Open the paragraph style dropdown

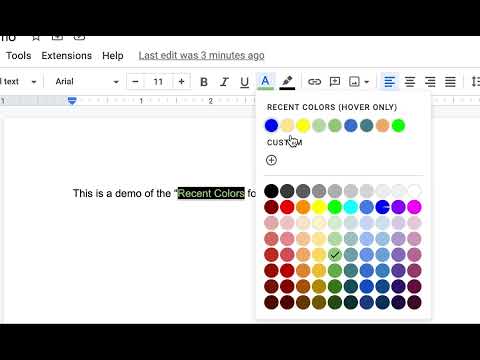[x=18, y=82]
